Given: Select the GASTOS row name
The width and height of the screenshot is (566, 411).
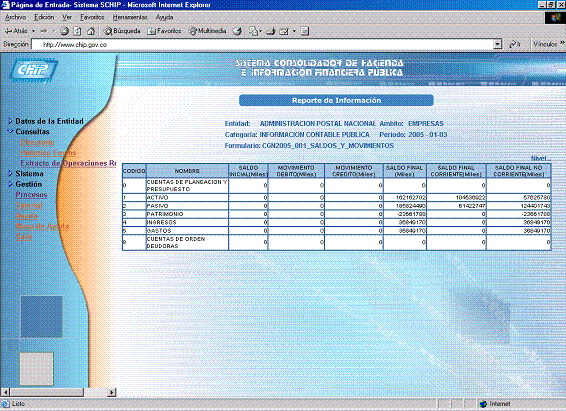Looking at the screenshot, I should coord(159,231).
